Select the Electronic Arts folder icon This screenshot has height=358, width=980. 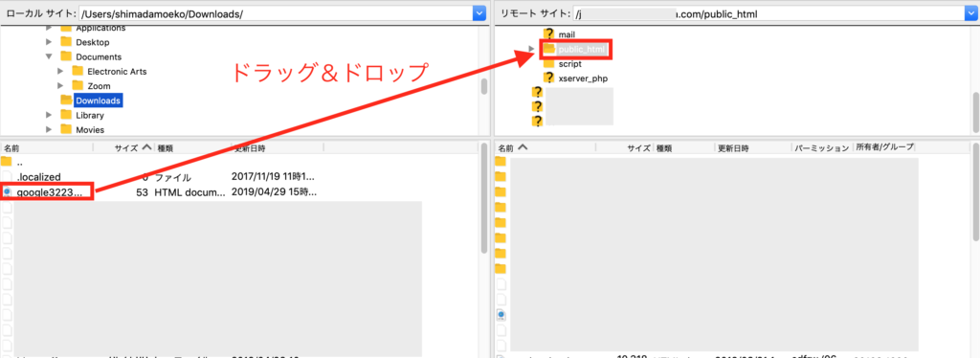point(78,71)
